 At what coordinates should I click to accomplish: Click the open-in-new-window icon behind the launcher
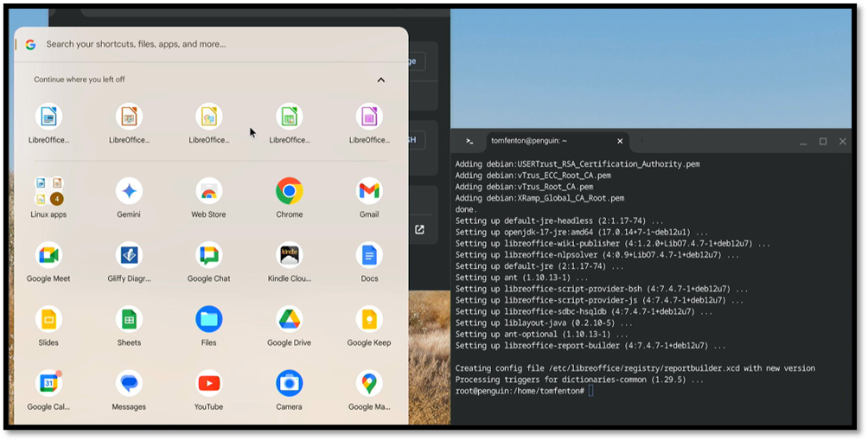click(419, 229)
